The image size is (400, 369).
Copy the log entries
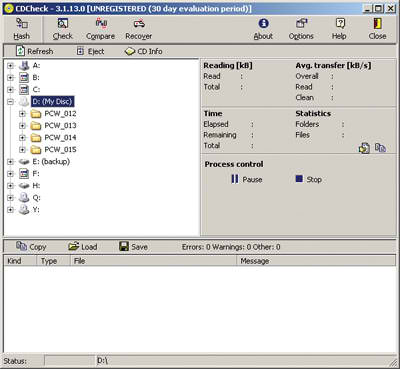pyautogui.click(x=31, y=247)
